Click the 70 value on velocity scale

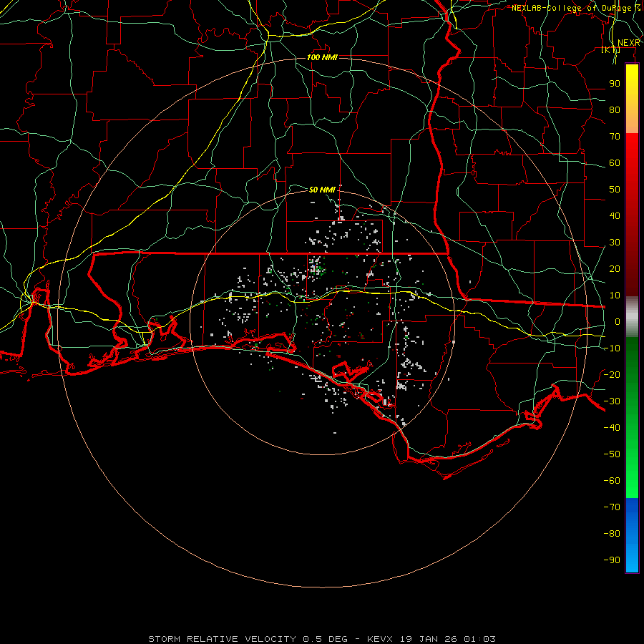615,137
